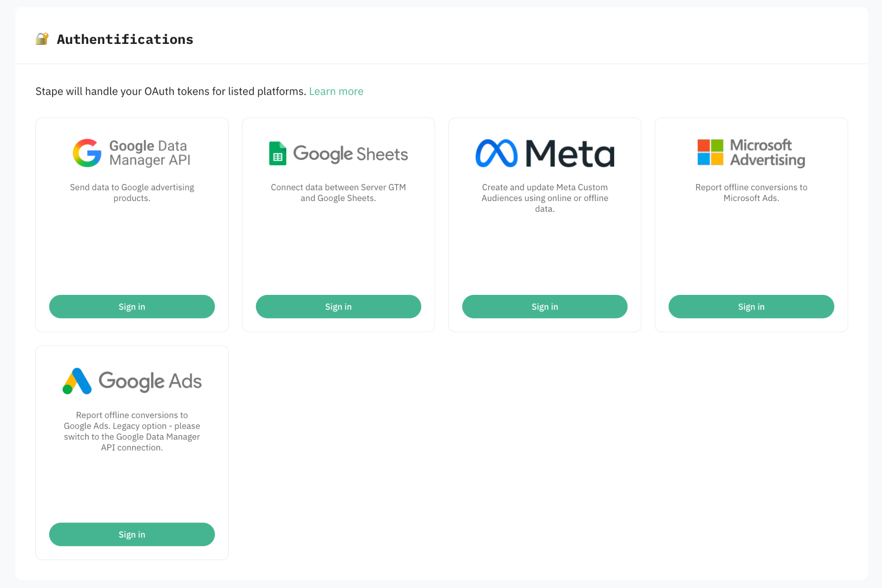Click "Report offline conversions to Microsoft Ads." text
Viewport: 882px width, 588px height.
(x=751, y=192)
